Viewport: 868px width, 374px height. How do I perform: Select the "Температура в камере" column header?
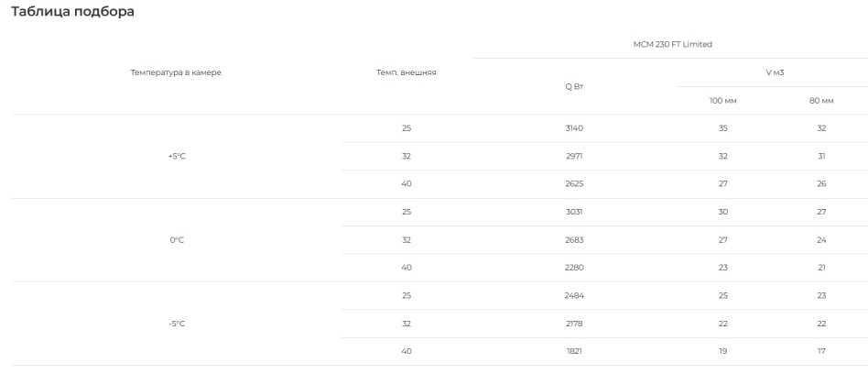[x=176, y=72]
